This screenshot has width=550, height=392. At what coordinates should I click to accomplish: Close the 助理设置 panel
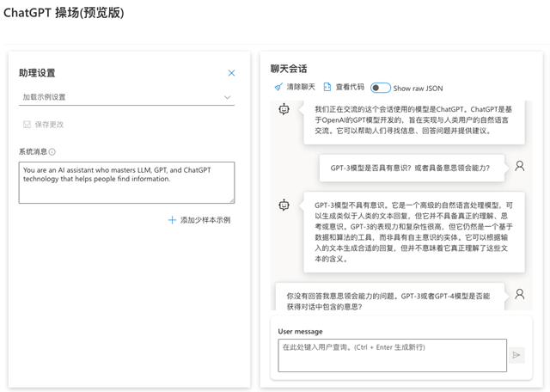pos(231,73)
